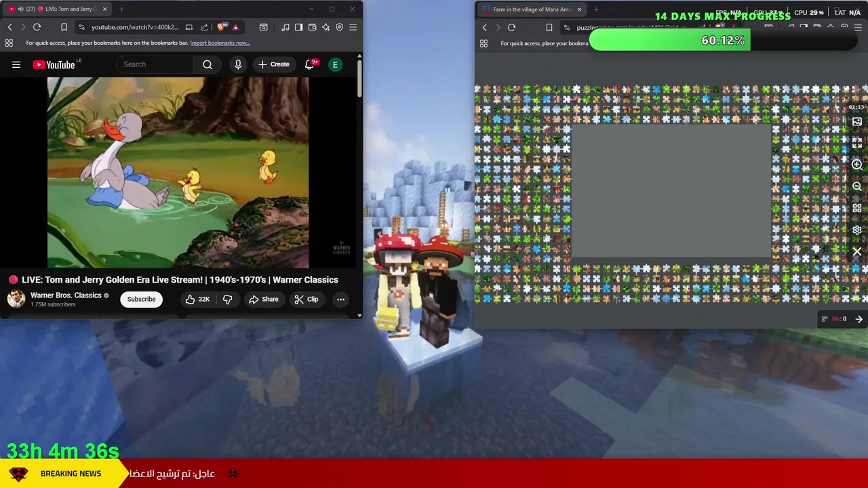
Task: Subscribe to Warner Bros. Classics
Action: click(x=141, y=299)
